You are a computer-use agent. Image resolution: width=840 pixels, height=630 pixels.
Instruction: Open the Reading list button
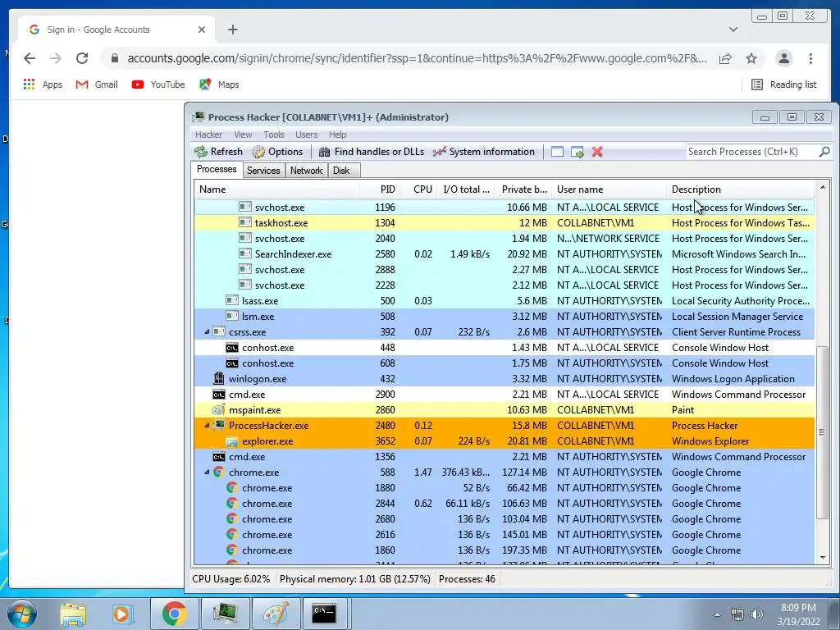pyautogui.click(x=783, y=84)
